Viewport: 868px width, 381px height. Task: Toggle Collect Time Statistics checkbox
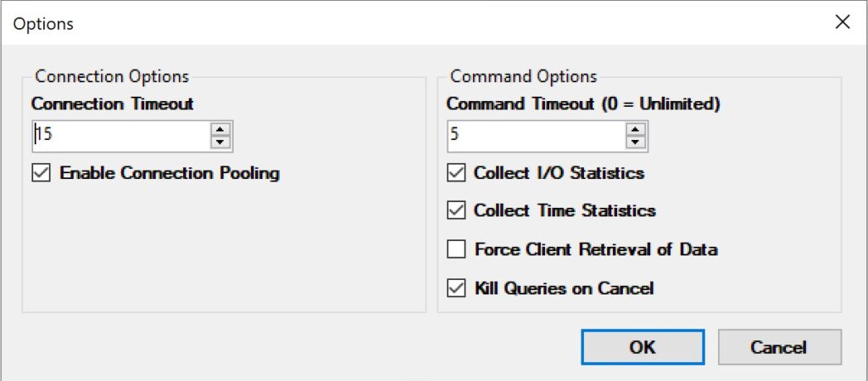coord(456,211)
